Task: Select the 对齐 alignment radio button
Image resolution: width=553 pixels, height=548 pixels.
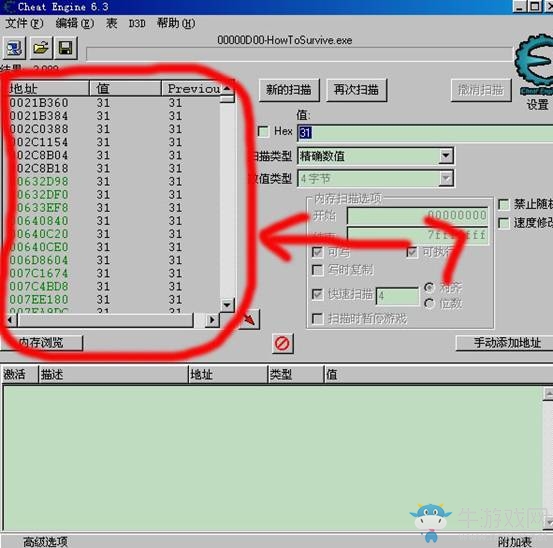Action: click(x=429, y=288)
